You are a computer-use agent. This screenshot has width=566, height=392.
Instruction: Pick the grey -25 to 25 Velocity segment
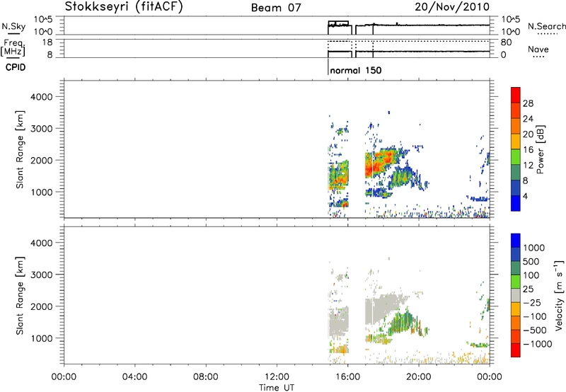pos(516,296)
